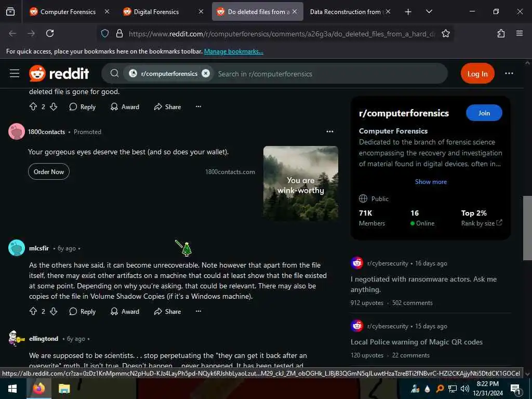532x399 pixels.
Task: Open the Extensions puzzle icon
Action: tap(501, 33)
